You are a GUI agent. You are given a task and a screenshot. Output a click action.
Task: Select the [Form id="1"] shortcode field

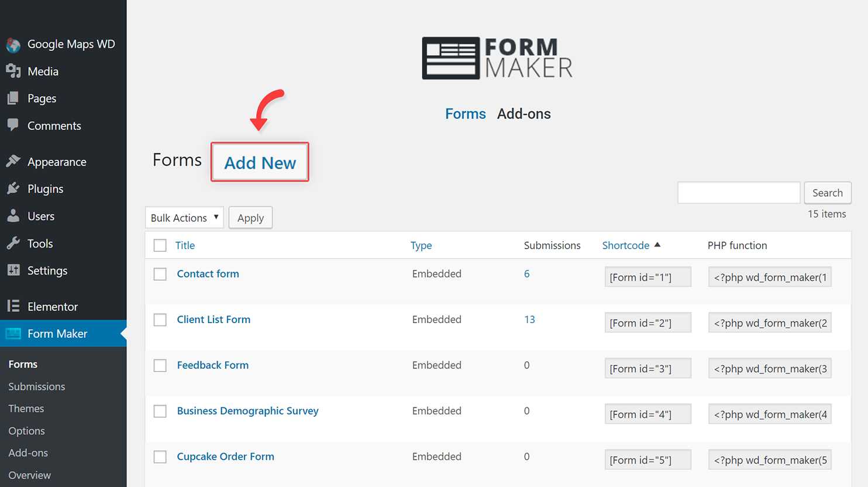click(648, 277)
